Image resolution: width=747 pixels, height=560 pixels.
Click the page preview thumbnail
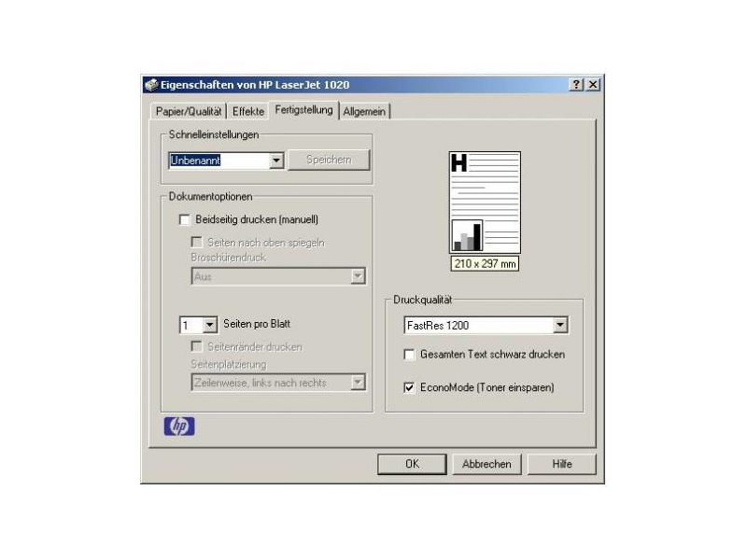485,203
